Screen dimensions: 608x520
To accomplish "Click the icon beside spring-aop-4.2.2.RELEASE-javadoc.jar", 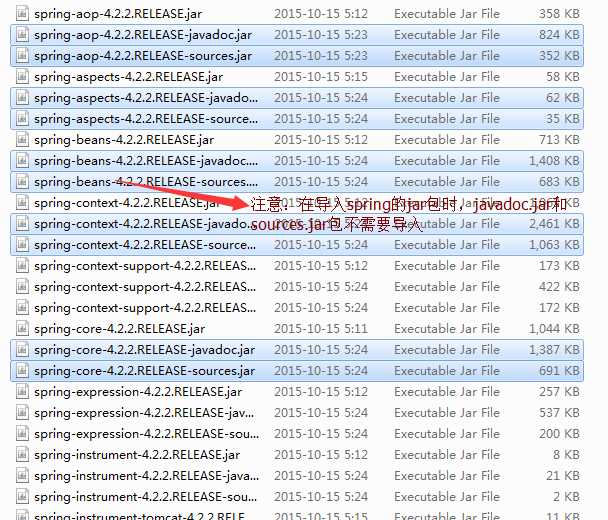I will click(x=22, y=35).
